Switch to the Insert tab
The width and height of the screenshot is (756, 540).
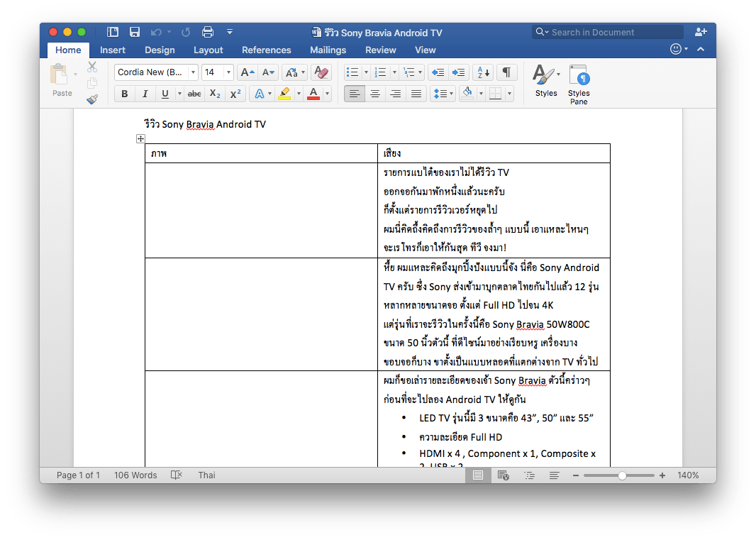(x=113, y=50)
